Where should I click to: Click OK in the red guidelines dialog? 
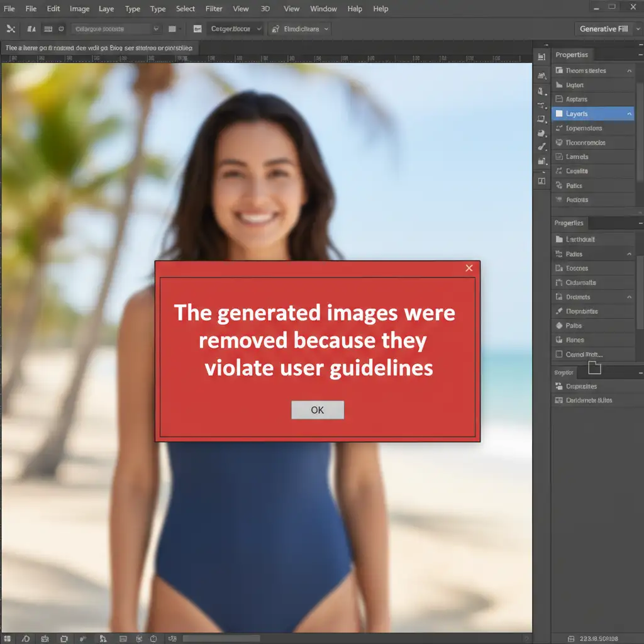point(318,410)
